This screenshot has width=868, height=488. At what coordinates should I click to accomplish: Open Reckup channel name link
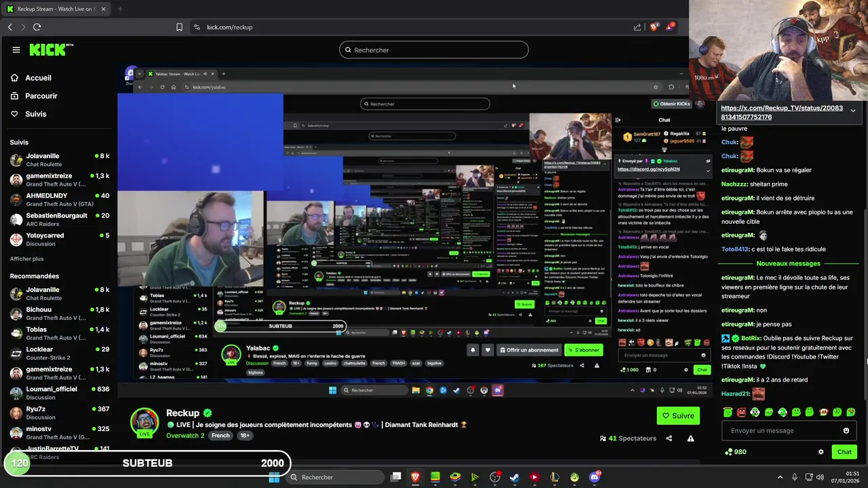pyautogui.click(x=183, y=413)
